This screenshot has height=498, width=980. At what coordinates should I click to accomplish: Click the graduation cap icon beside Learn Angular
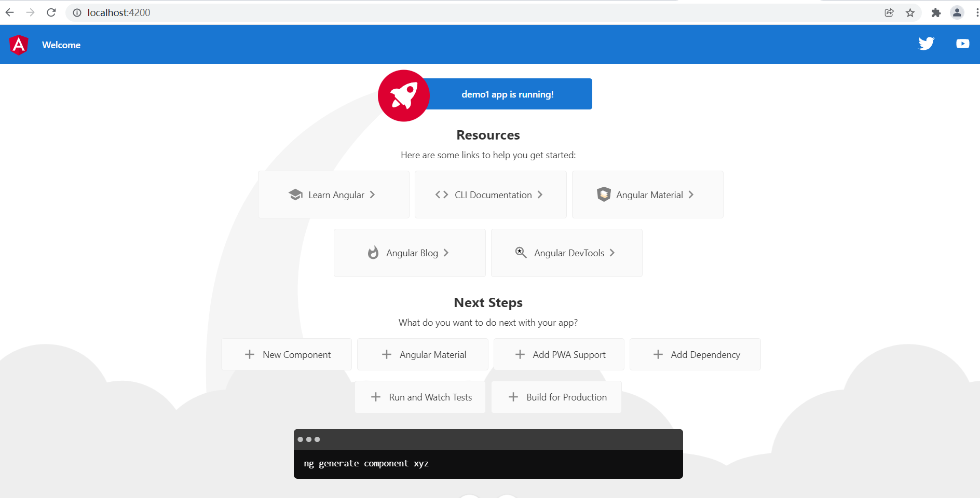[x=295, y=195]
